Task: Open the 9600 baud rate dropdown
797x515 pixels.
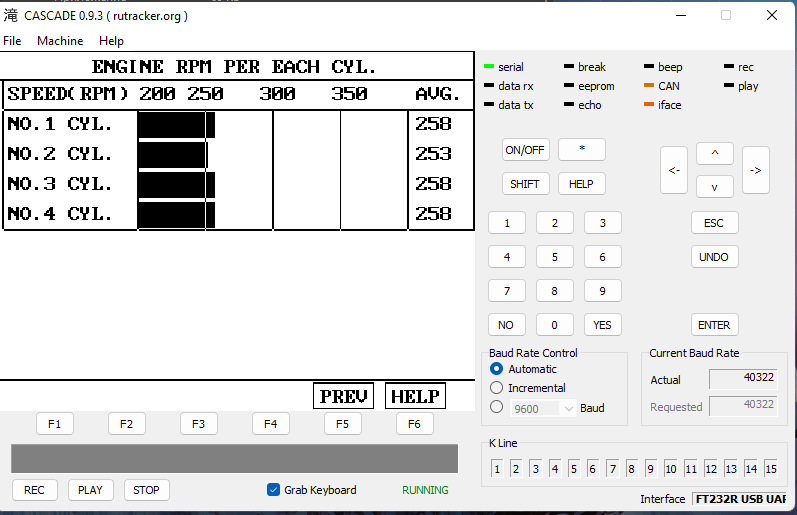Action: [x=568, y=408]
